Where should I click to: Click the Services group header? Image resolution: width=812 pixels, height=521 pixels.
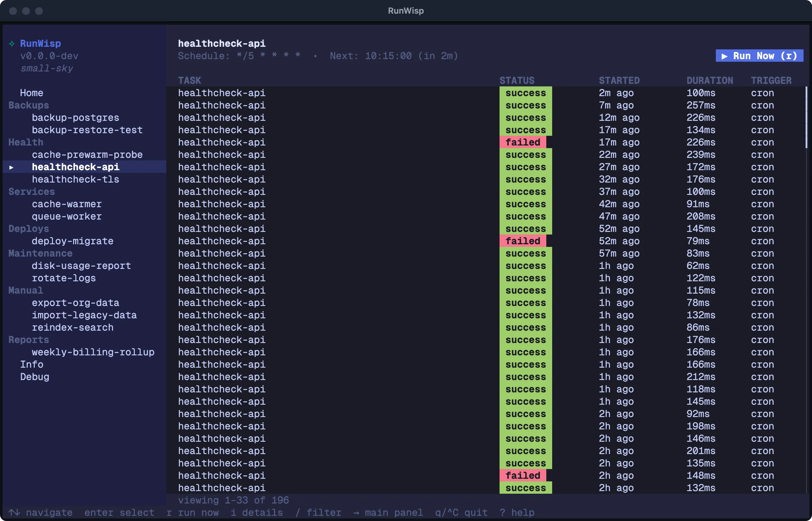[32, 192]
